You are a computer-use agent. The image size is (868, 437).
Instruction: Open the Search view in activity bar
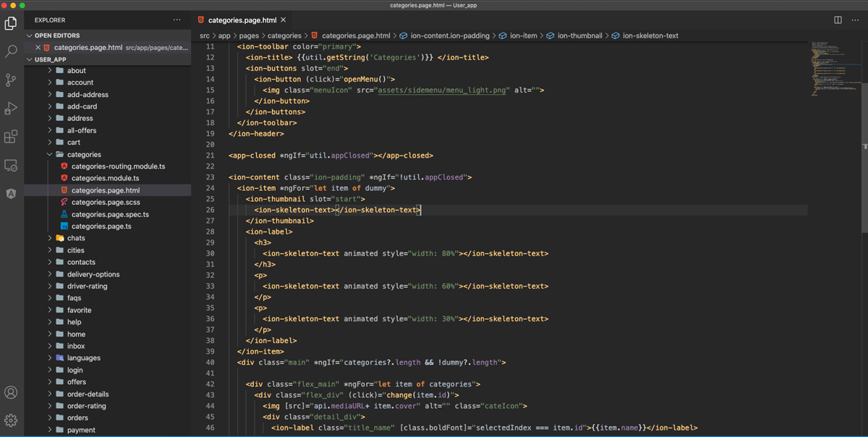[x=11, y=51]
